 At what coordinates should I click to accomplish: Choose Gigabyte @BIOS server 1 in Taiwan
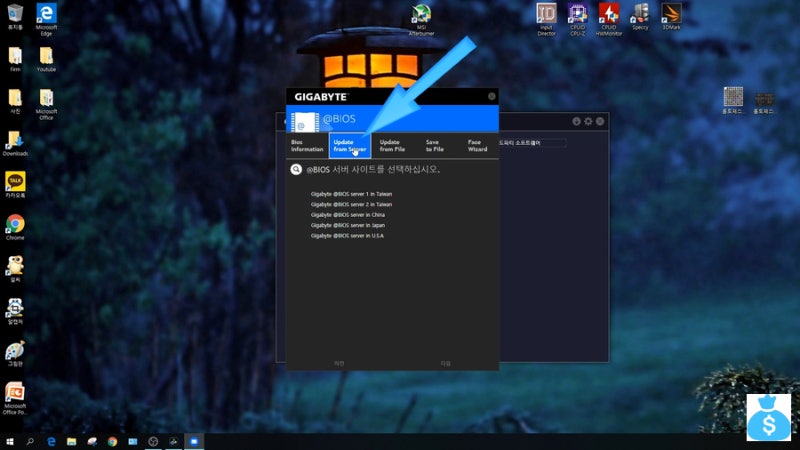[352, 194]
